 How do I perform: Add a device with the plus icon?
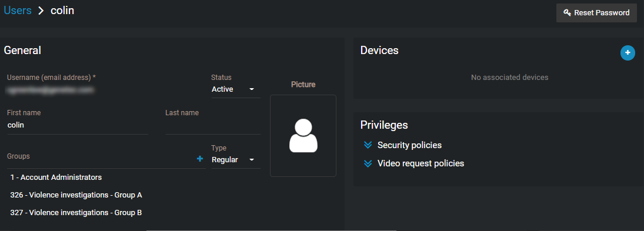[x=627, y=52]
